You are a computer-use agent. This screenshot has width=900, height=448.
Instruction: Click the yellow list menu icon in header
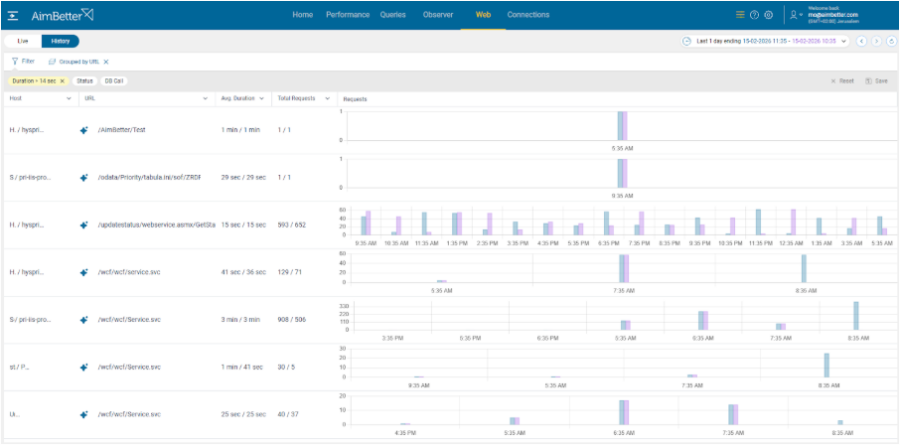(740, 15)
